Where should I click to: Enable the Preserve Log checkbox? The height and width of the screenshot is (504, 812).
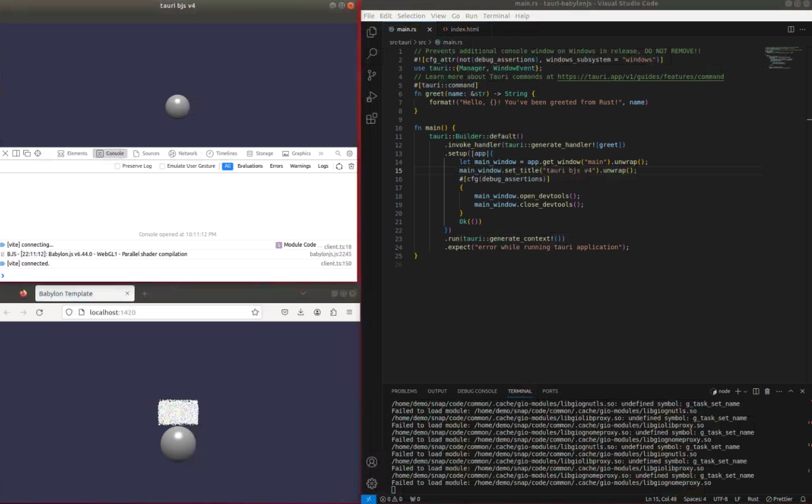coord(117,166)
